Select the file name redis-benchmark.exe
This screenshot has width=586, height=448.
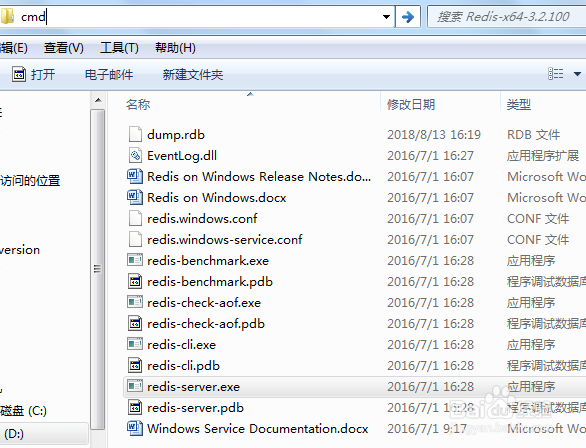click(208, 260)
